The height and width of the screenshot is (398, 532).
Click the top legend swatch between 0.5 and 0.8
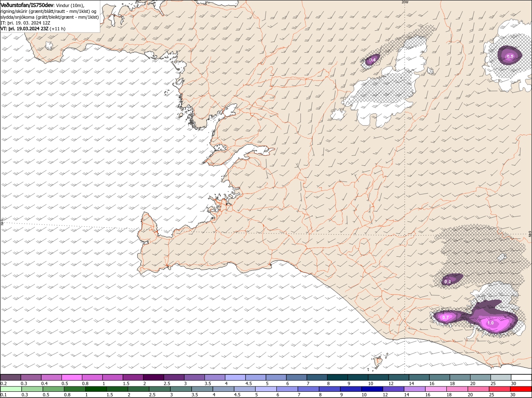tap(71, 377)
